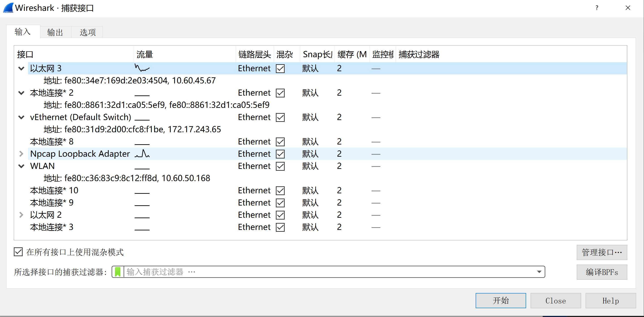
Task: Toggle promiscuous checkbox for 本地连接* 2
Action: [x=280, y=93]
